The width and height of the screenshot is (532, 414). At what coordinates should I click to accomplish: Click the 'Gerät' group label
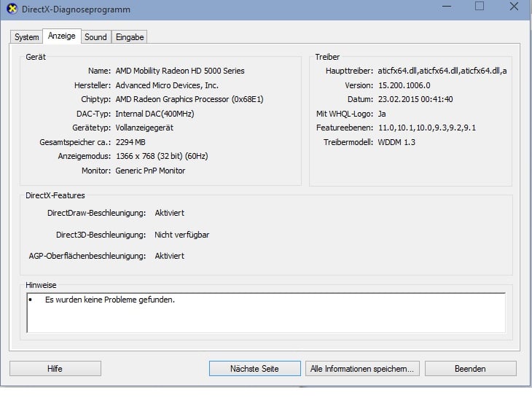36,57
